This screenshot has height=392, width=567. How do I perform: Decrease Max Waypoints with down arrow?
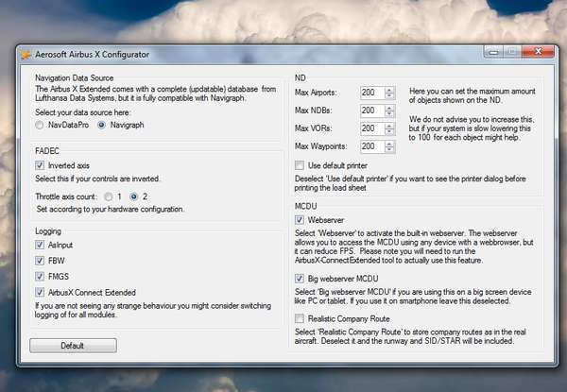click(x=390, y=151)
